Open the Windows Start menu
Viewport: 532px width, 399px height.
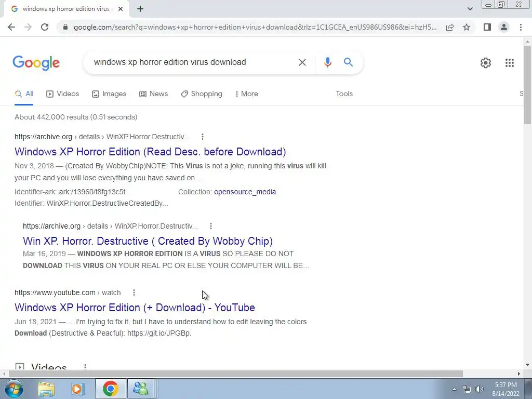pos(13,389)
